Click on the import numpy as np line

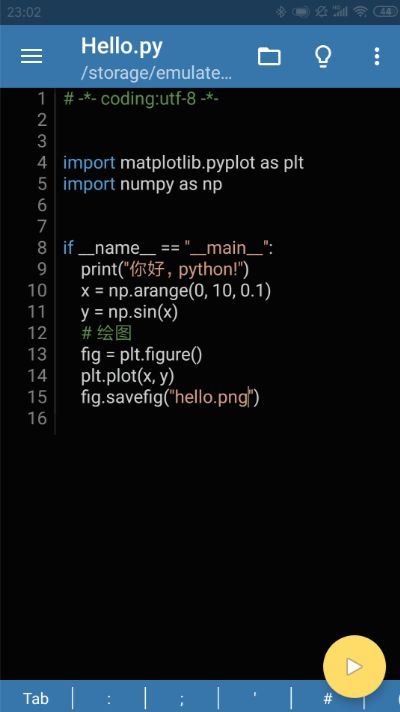(x=143, y=184)
